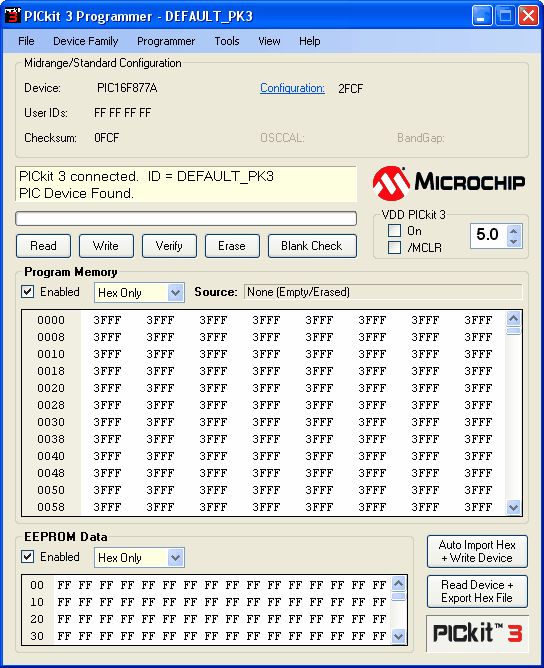Viewport: 544px width, 668px height.
Task: Increase VDD voltage with up arrow
Action: [513, 231]
